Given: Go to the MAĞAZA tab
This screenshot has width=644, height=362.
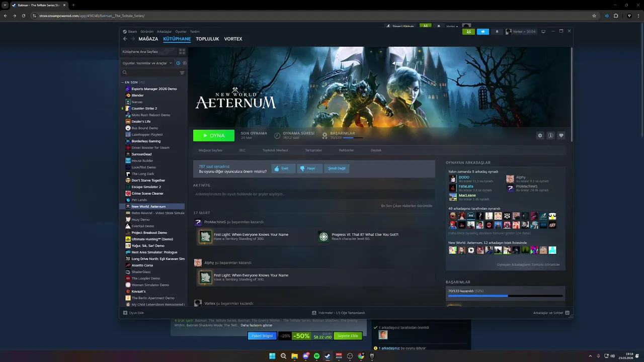Looking at the screenshot, I should pyautogui.click(x=148, y=39).
